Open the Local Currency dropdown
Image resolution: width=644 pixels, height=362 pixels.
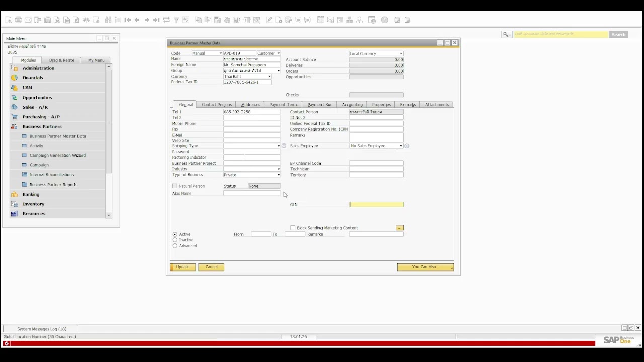tap(401, 53)
